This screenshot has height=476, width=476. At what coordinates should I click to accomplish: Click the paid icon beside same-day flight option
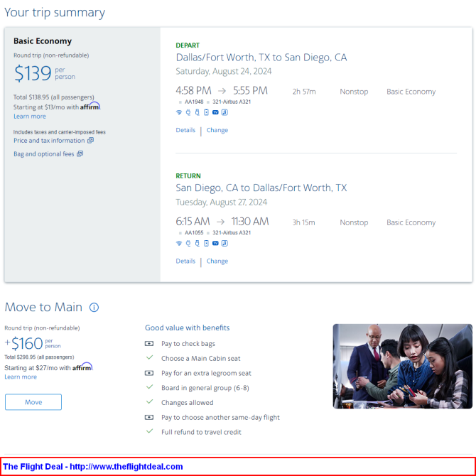(149, 417)
